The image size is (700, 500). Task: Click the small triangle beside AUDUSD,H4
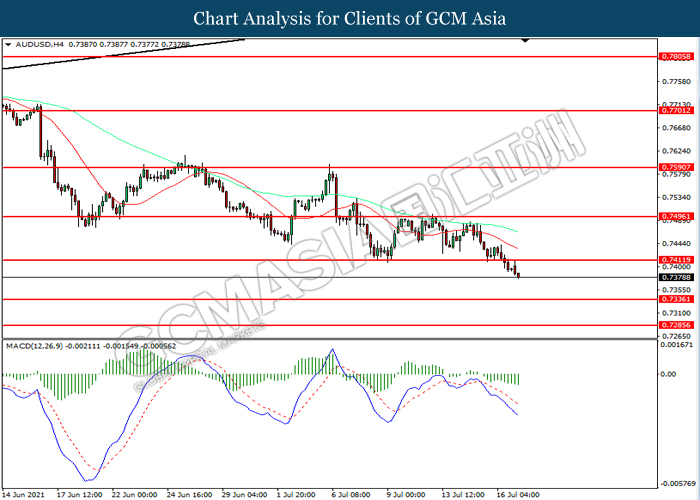(x=8, y=46)
